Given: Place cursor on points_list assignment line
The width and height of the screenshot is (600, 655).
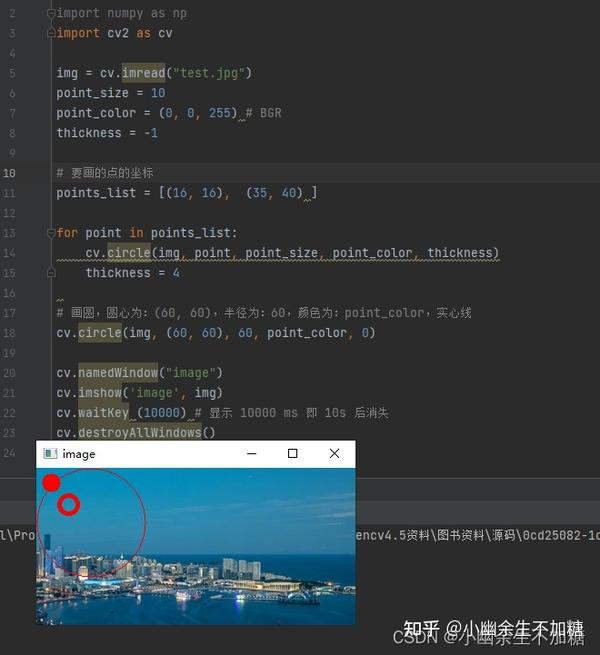Looking at the screenshot, I should pos(187,193).
